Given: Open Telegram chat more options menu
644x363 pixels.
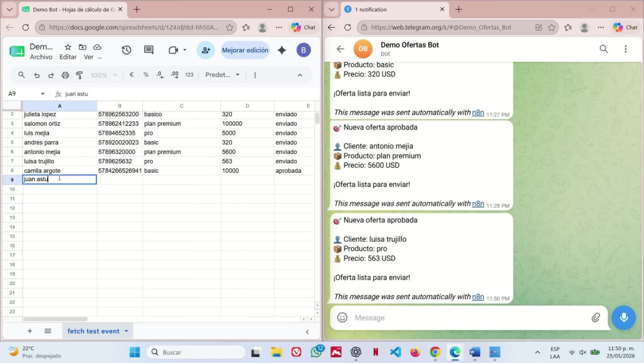Looking at the screenshot, I should (625, 49).
